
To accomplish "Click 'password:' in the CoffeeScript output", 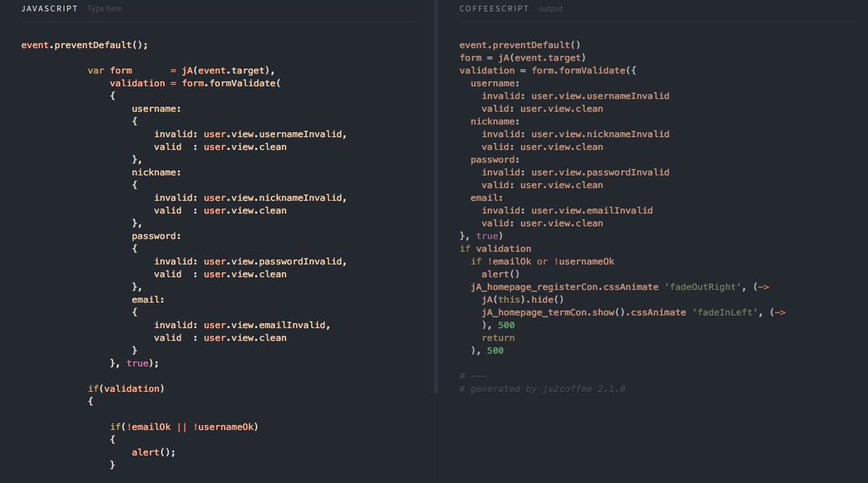I will pyautogui.click(x=495, y=160).
